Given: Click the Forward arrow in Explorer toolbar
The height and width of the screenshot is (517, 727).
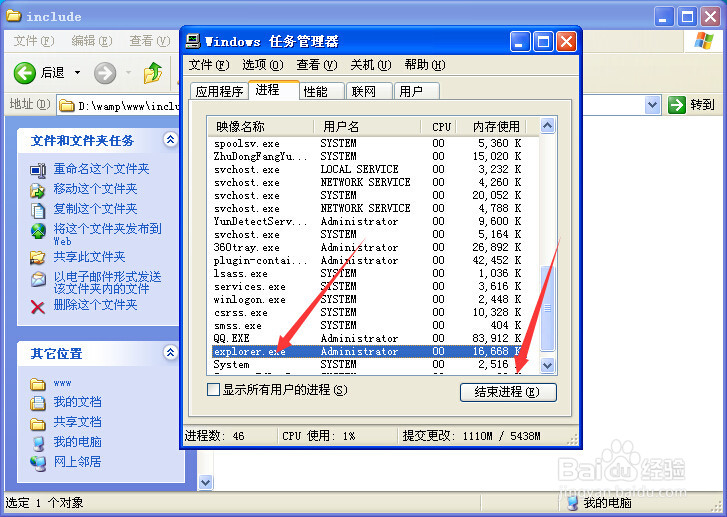Looking at the screenshot, I should point(105,73).
